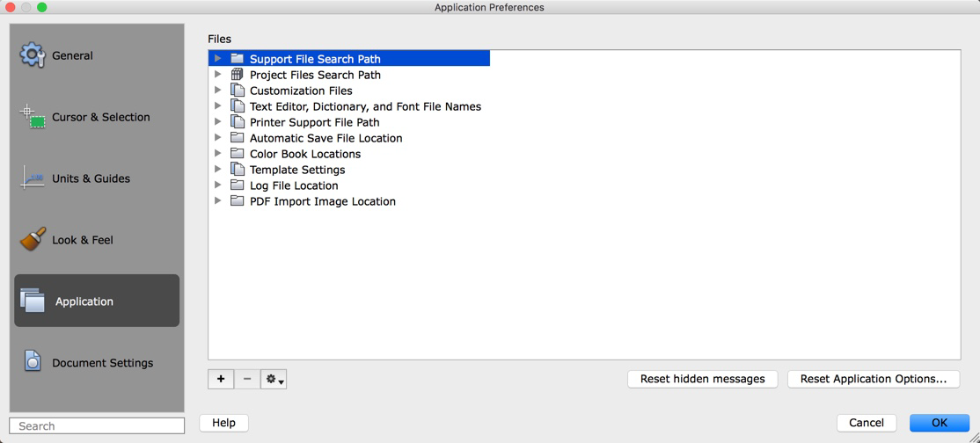Select Cursor & Selection crosshair icon
Screen dimensions: 980x443
point(33,116)
